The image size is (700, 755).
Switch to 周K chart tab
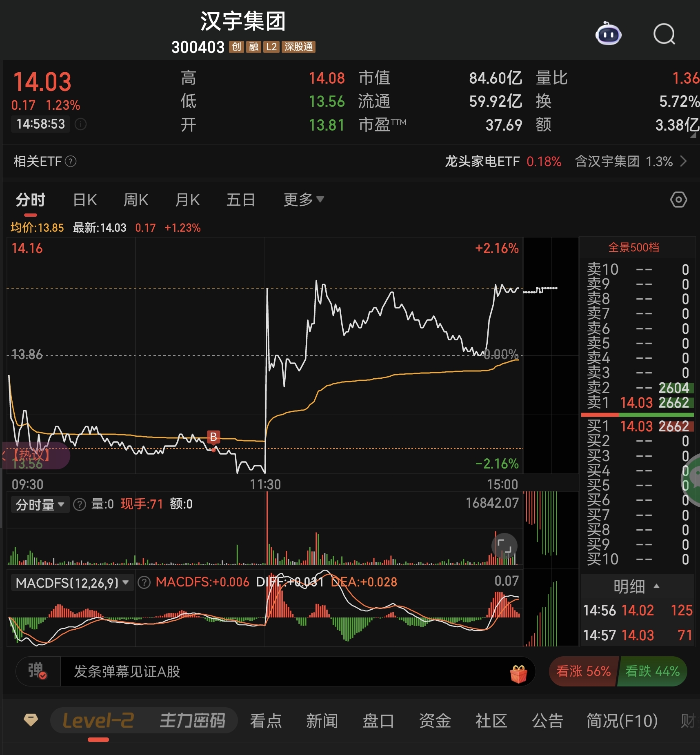pyautogui.click(x=136, y=200)
